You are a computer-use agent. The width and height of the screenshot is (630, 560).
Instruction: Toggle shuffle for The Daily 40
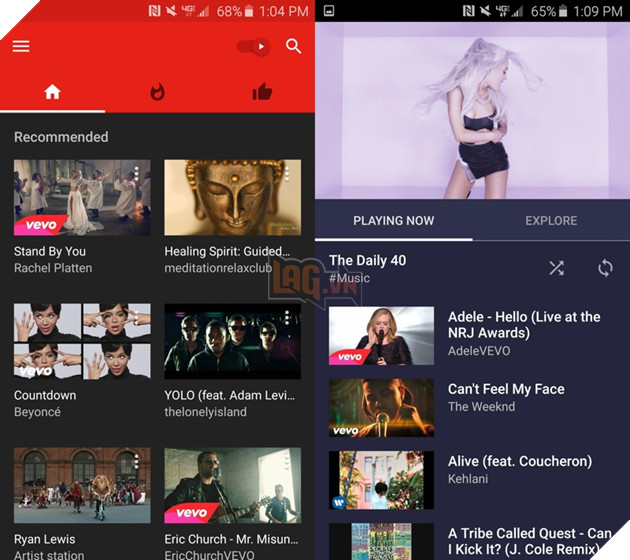(556, 268)
